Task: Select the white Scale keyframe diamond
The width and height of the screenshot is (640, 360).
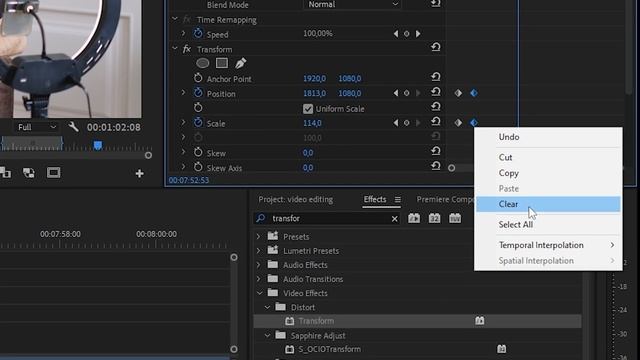Action: click(x=458, y=122)
